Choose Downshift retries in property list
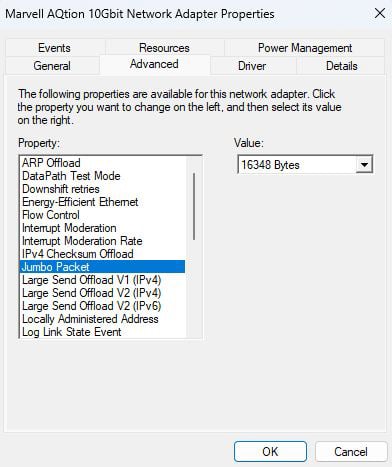392x467 pixels. [102, 189]
